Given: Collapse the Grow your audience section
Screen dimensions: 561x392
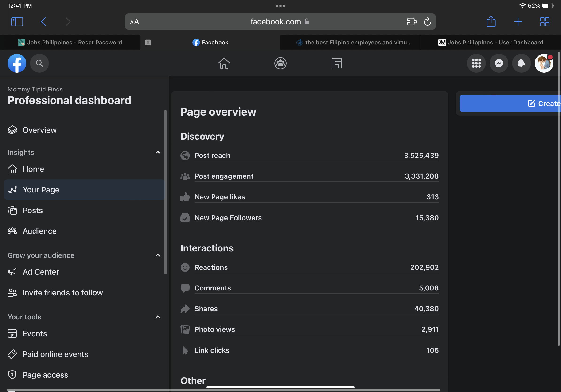Looking at the screenshot, I should pyautogui.click(x=158, y=255).
